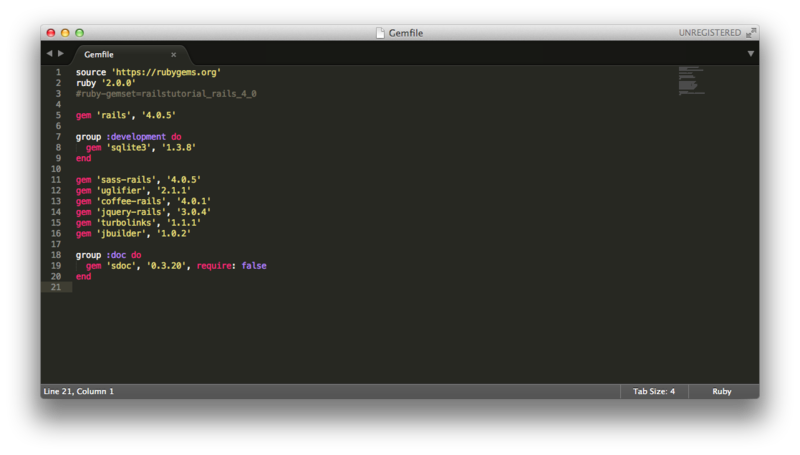Click the 'uglifier' gem string

click(x=121, y=190)
